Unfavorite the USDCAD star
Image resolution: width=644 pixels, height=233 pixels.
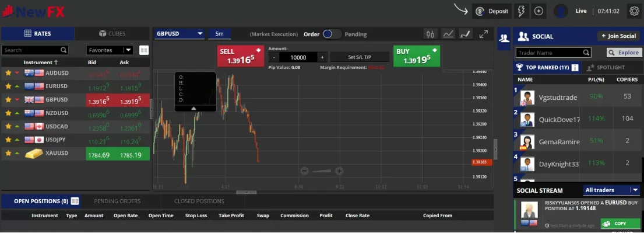pos(8,126)
